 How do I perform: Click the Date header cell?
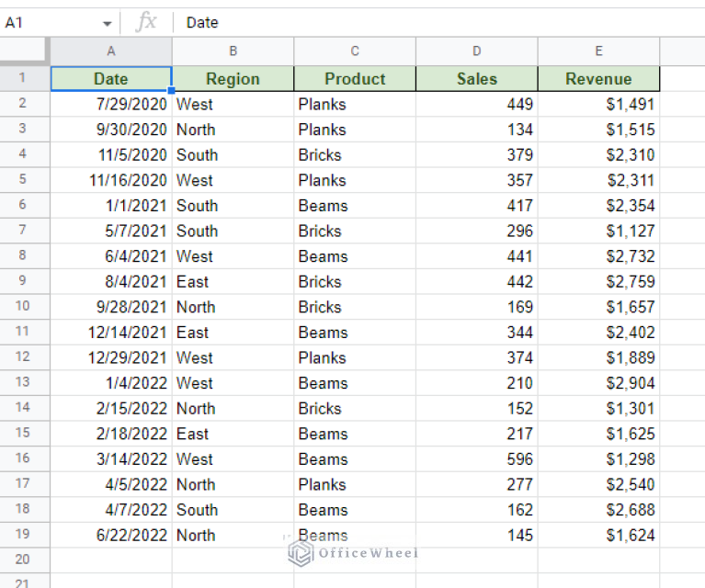coord(111,79)
